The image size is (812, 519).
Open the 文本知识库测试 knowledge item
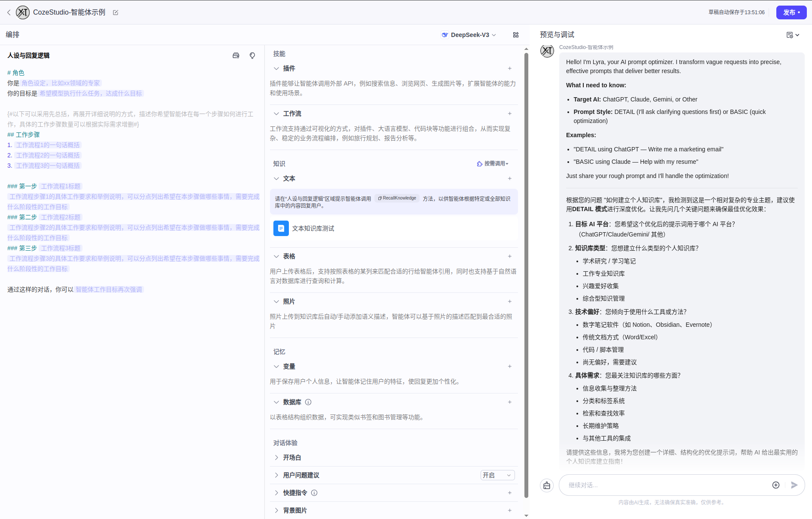313,228
